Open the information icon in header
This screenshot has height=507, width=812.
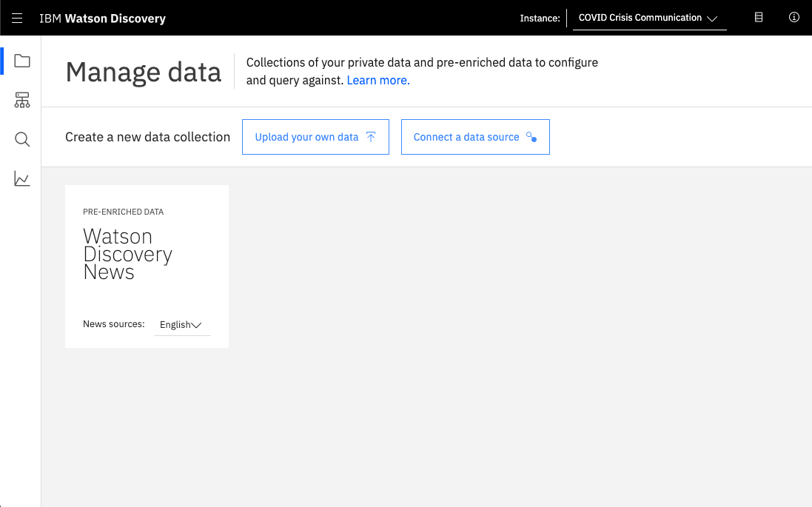coord(794,18)
